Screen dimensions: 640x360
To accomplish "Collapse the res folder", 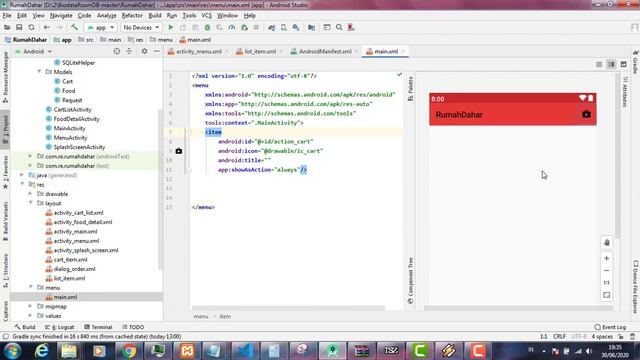I will (22, 184).
